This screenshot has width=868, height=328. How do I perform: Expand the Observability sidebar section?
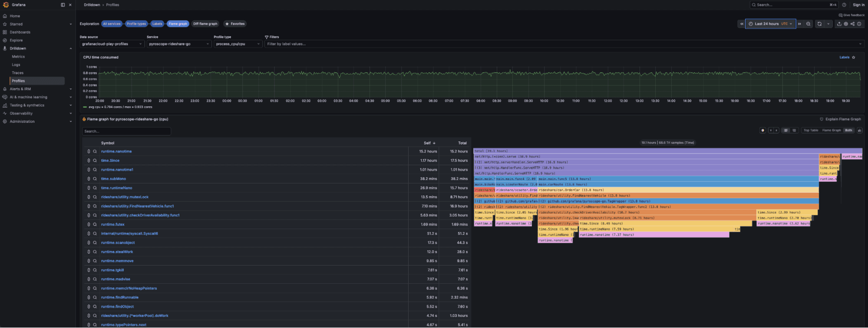[x=71, y=113]
